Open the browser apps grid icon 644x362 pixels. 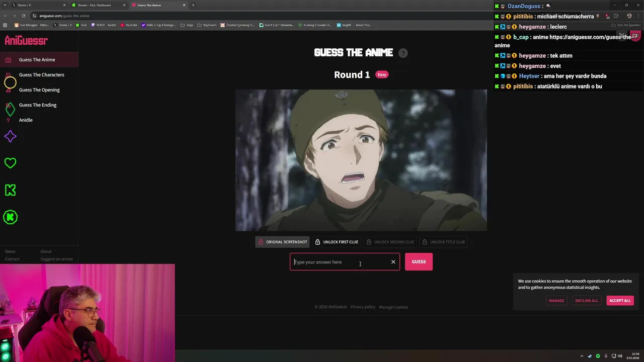point(5,25)
